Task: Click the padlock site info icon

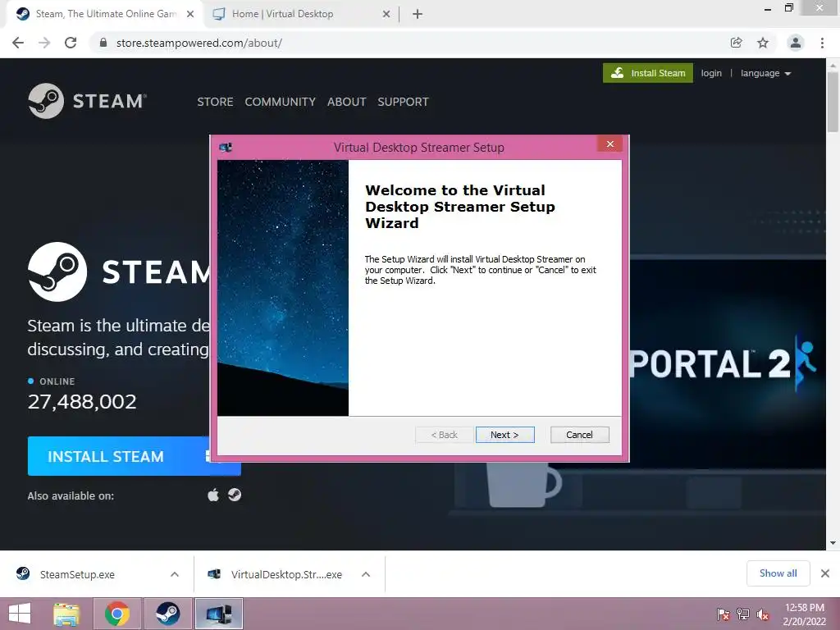Action: pos(103,43)
